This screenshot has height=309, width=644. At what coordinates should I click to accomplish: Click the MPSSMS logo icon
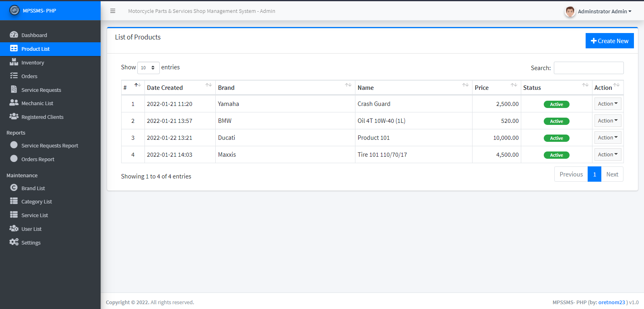pyautogui.click(x=14, y=10)
